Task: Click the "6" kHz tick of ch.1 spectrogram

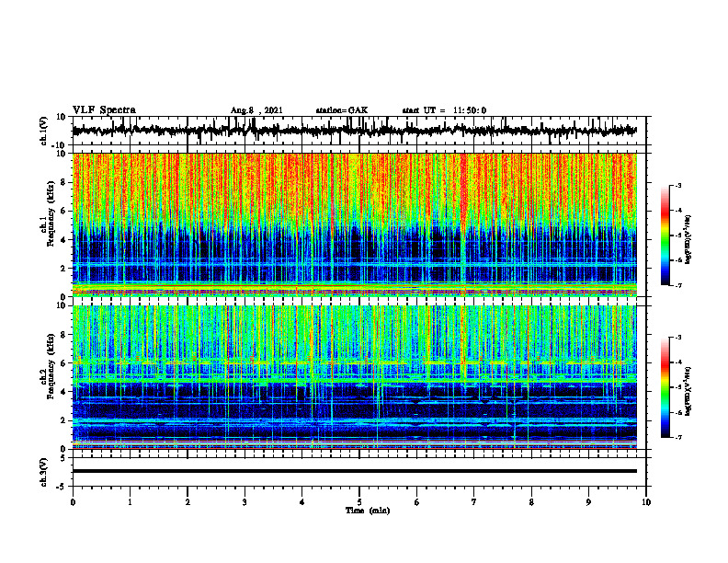Action: [63, 211]
